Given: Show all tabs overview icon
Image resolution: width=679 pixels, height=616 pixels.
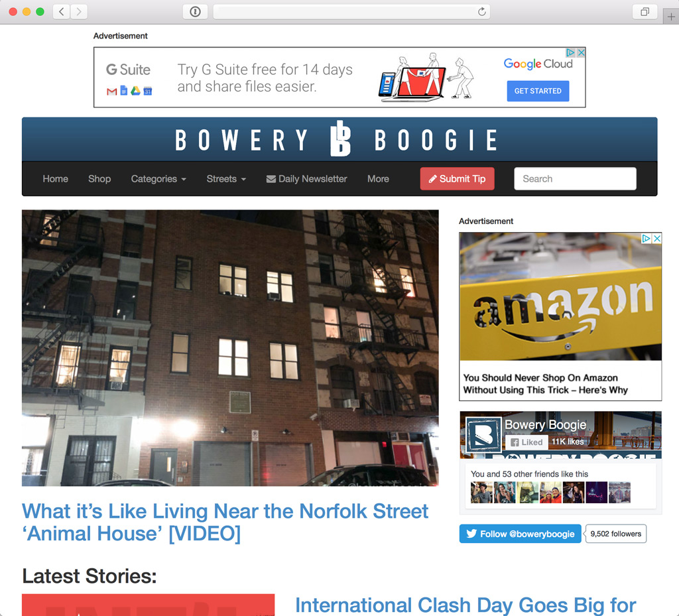Looking at the screenshot, I should point(645,12).
